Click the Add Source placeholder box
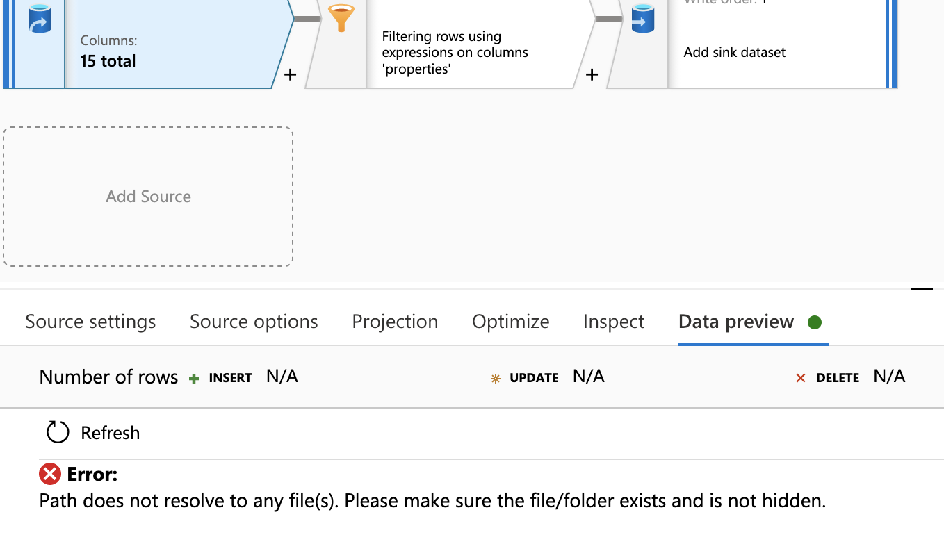 [x=148, y=197]
